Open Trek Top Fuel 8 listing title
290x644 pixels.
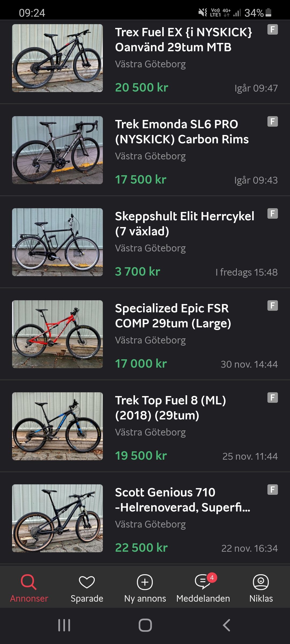tap(171, 408)
